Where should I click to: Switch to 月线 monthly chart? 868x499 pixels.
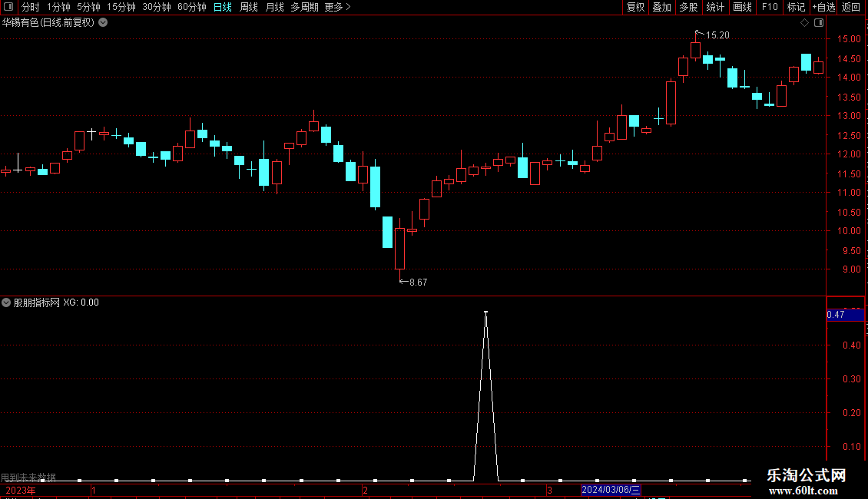click(274, 7)
